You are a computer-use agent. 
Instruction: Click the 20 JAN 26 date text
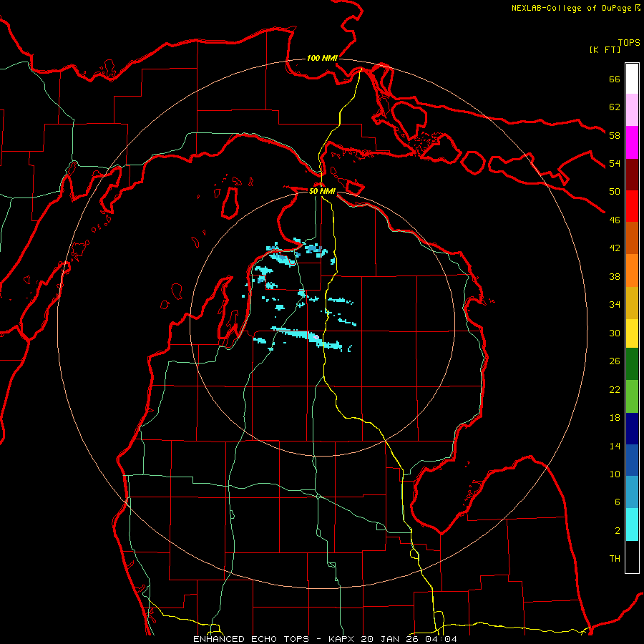[391, 639]
